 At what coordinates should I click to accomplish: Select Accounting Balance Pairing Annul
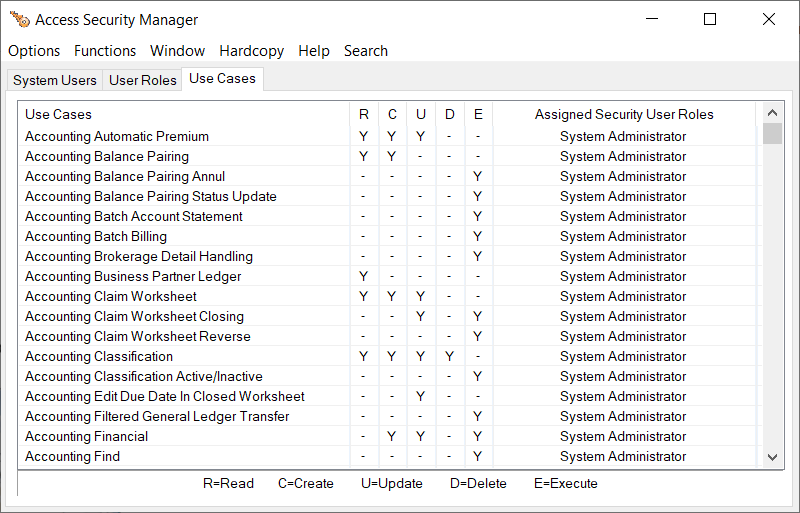click(390, 176)
